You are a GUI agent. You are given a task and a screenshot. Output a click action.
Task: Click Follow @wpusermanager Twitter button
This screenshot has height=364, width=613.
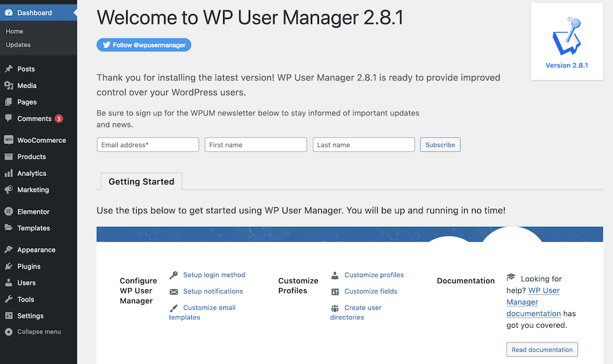tap(144, 45)
